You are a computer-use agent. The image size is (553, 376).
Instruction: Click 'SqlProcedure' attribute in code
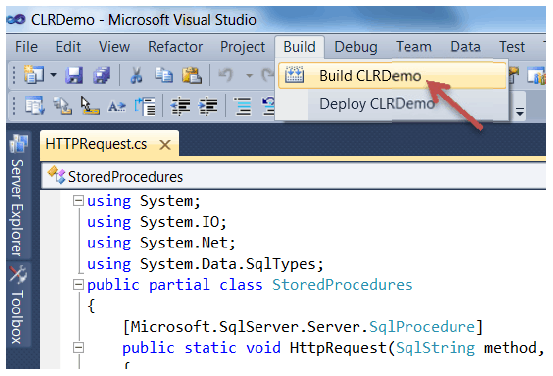coord(422,327)
